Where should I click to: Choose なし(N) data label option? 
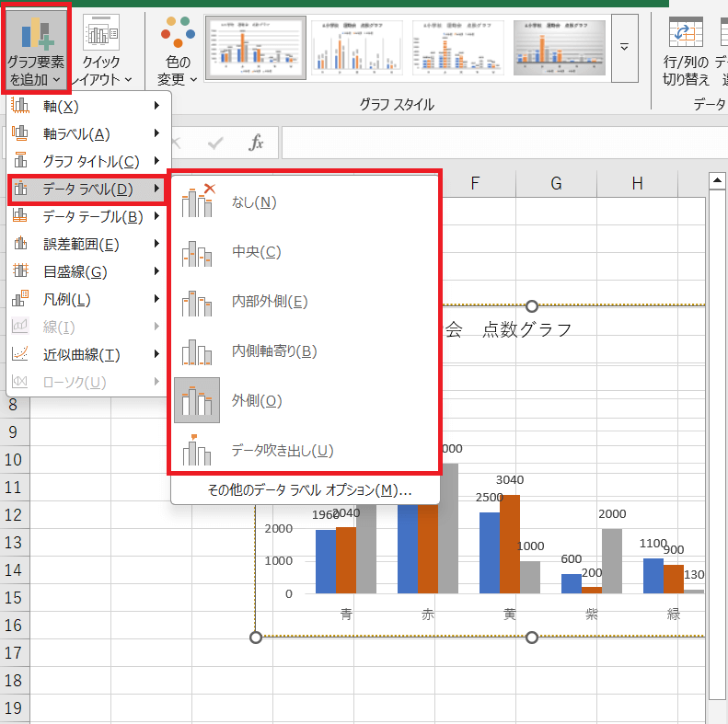tap(306, 201)
